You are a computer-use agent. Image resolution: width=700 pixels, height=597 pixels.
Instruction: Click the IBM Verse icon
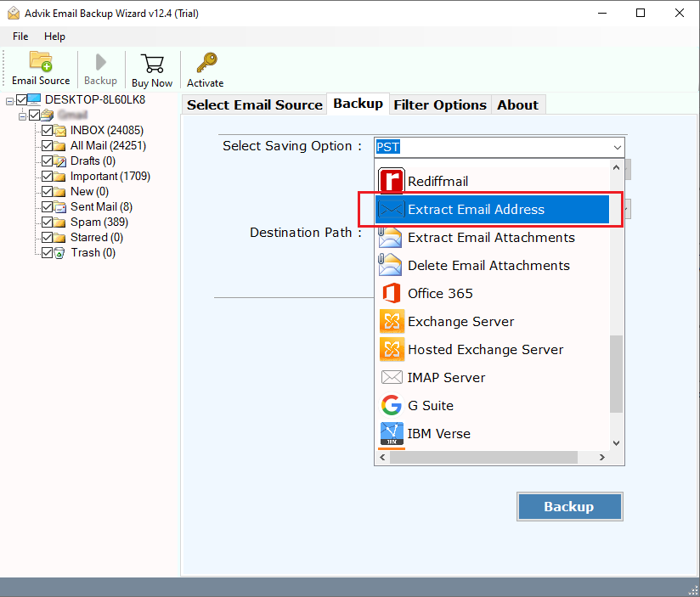pyautogui.click(x=392, y=434)
